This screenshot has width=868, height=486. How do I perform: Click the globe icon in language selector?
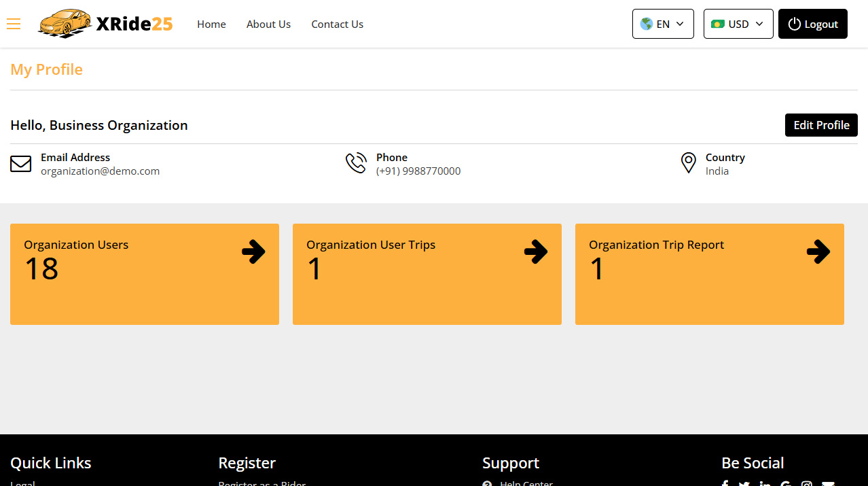[647, 24]
